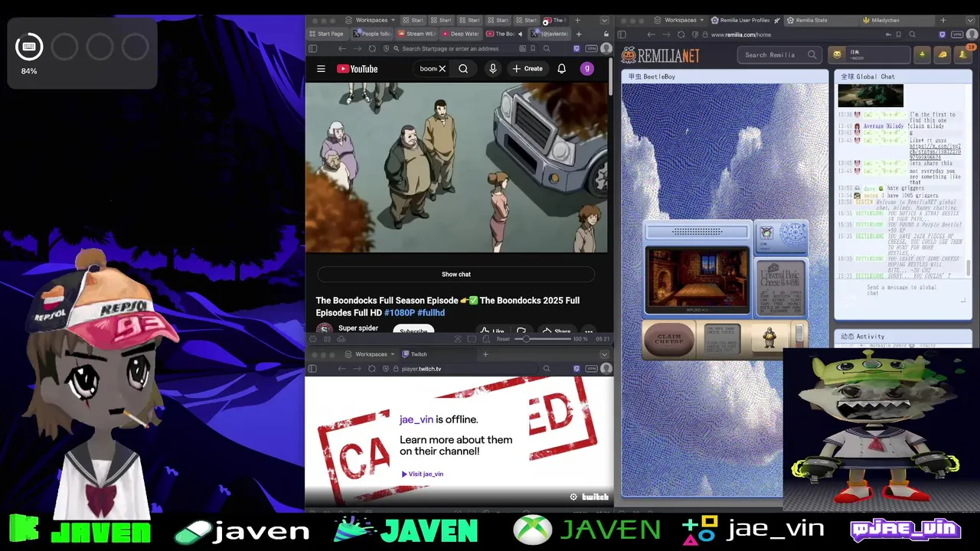This screenshot has height=551, width=980.
Task: Open the Workspaces dropdown in the Twitch window
Action: tap(369, 354)
